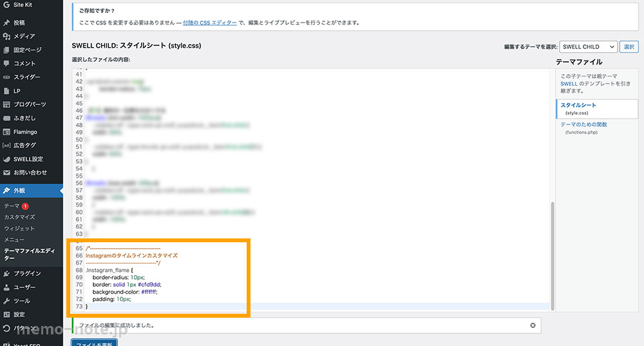
Task: Dismiss the file edited success notice
Action: point(533,325)
